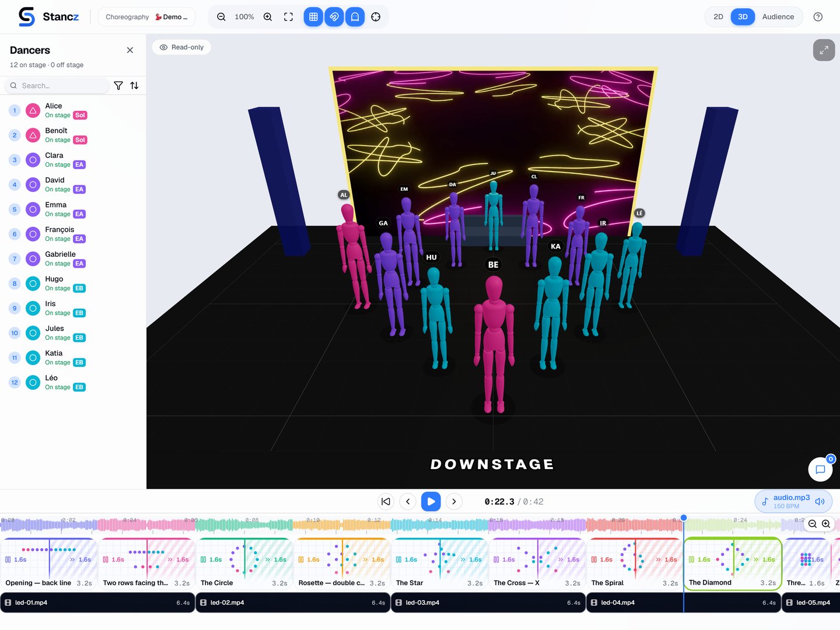The height and width of the screenshot is (630, 840).
Task: Select The Star formation card
Action: point(439,563)
